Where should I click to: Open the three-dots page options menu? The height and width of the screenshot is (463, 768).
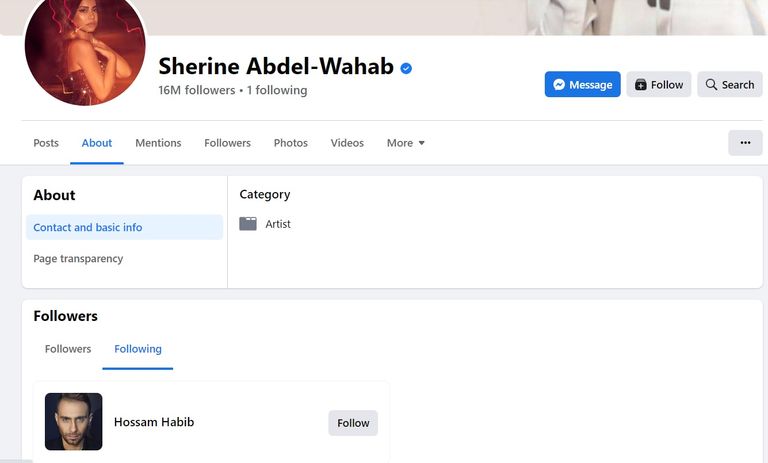pyautogui.click(x=745, y=143)
